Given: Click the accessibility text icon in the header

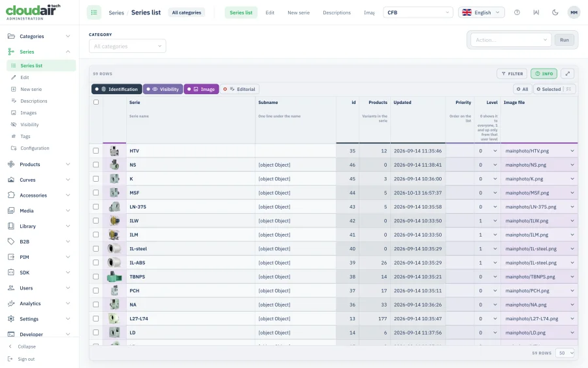Looking at the screenshot, I should (536, 12).
